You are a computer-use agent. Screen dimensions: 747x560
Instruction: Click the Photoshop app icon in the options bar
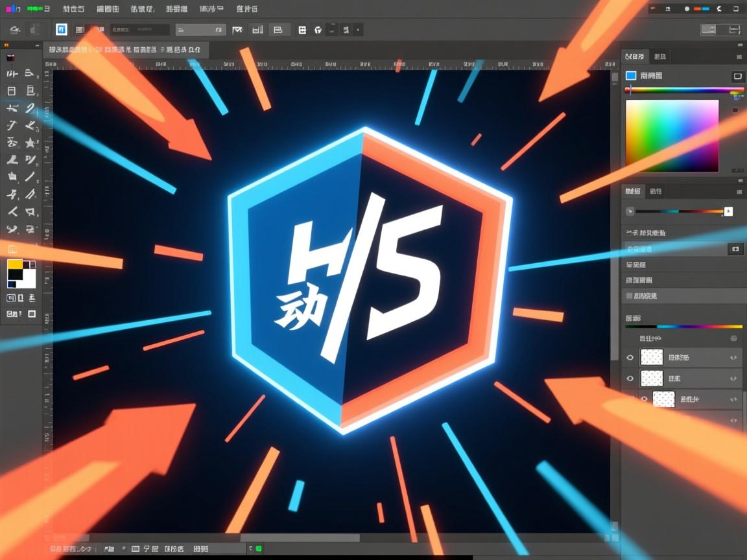pyautogui.click(x=60, y=29)
